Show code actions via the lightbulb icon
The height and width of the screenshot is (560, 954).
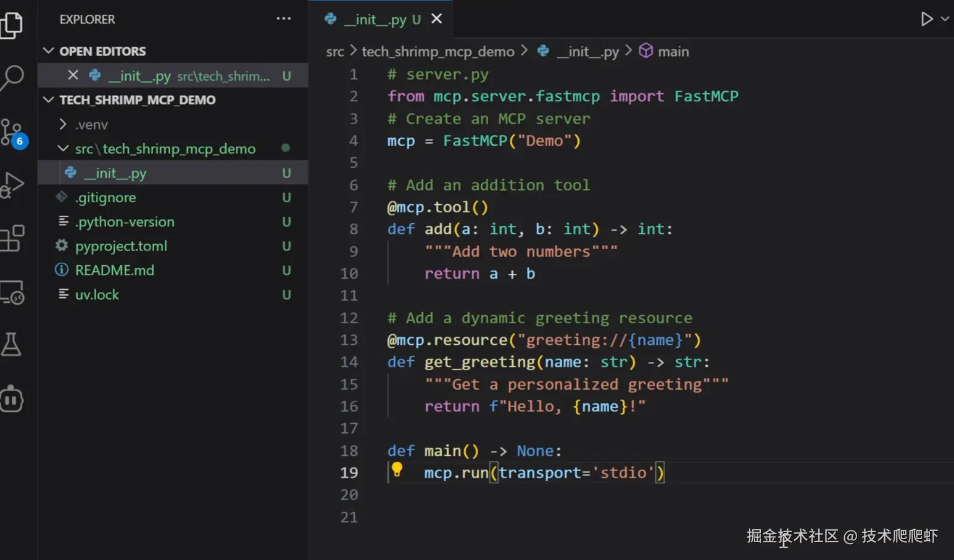[x=397, y=470]
